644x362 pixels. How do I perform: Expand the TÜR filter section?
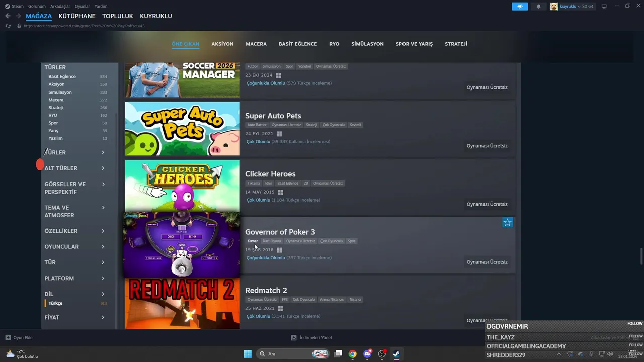[x=74, y=262]
